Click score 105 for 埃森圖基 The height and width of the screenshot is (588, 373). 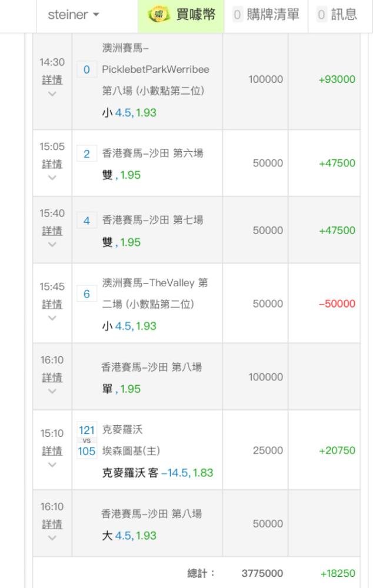[x=86, y=452]
